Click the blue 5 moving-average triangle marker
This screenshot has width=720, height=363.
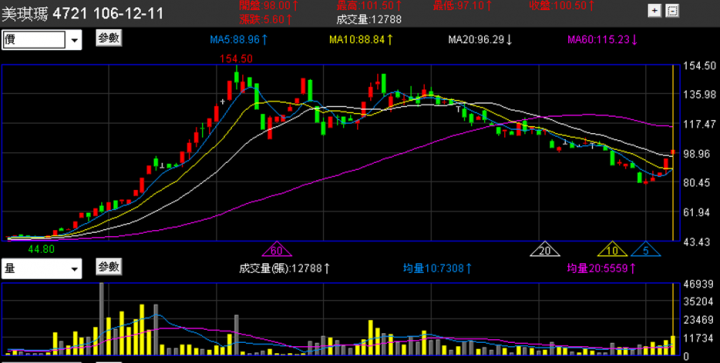646,249
